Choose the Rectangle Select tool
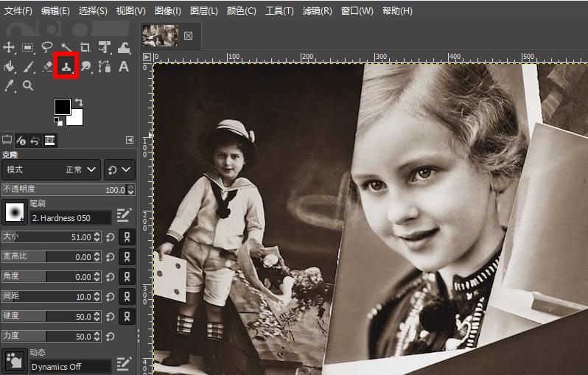Screen dimensions: 588x375 28,47
